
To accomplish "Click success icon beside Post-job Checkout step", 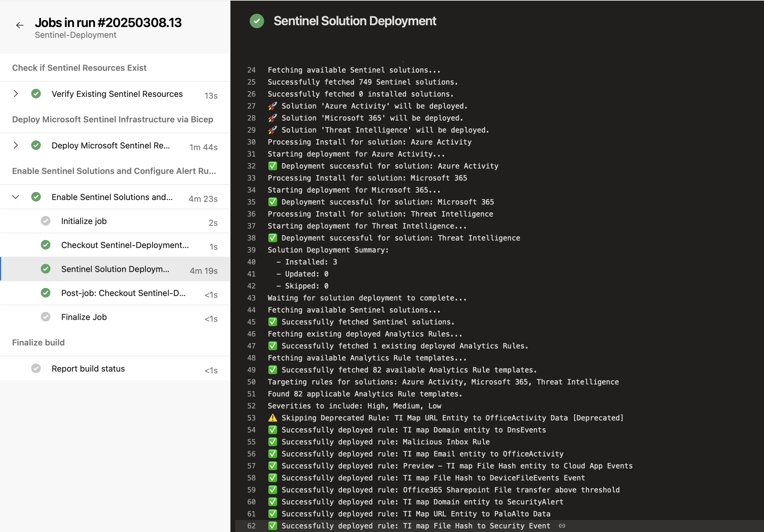I will click(x=46, y=293).
